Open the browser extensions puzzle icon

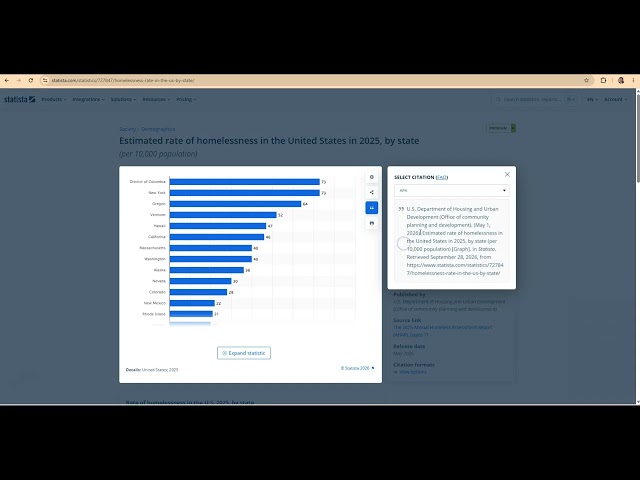(603, 80)
